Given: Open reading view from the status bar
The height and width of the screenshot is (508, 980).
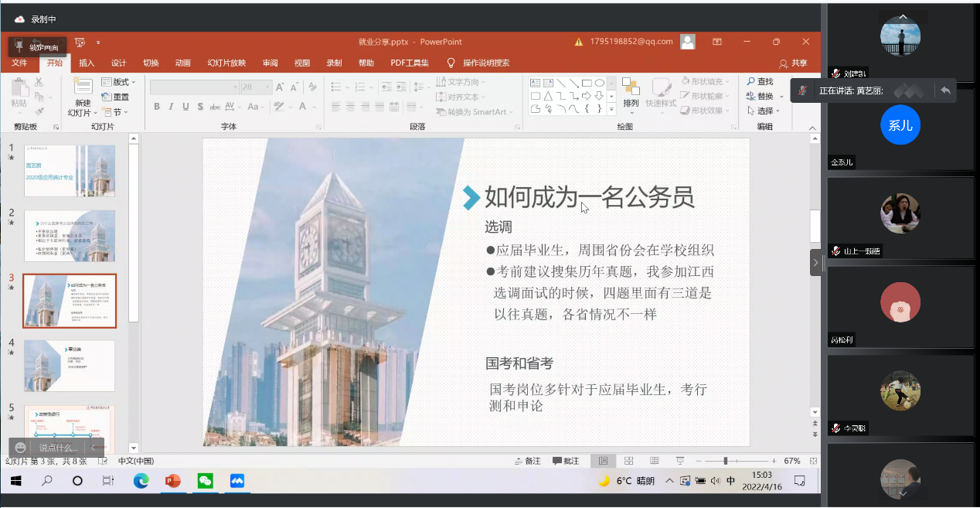Looking at the screenshot, I should tap(654, 461).
